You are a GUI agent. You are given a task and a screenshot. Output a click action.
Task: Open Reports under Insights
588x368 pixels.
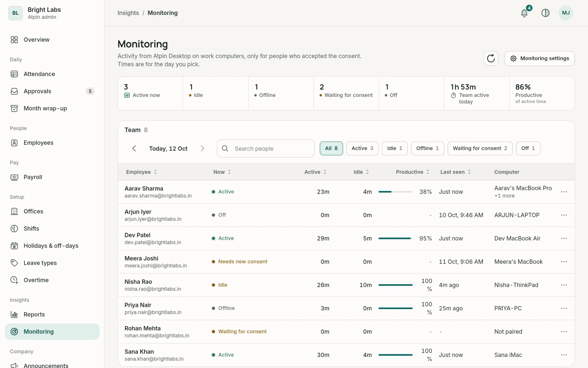coord(52,315)
